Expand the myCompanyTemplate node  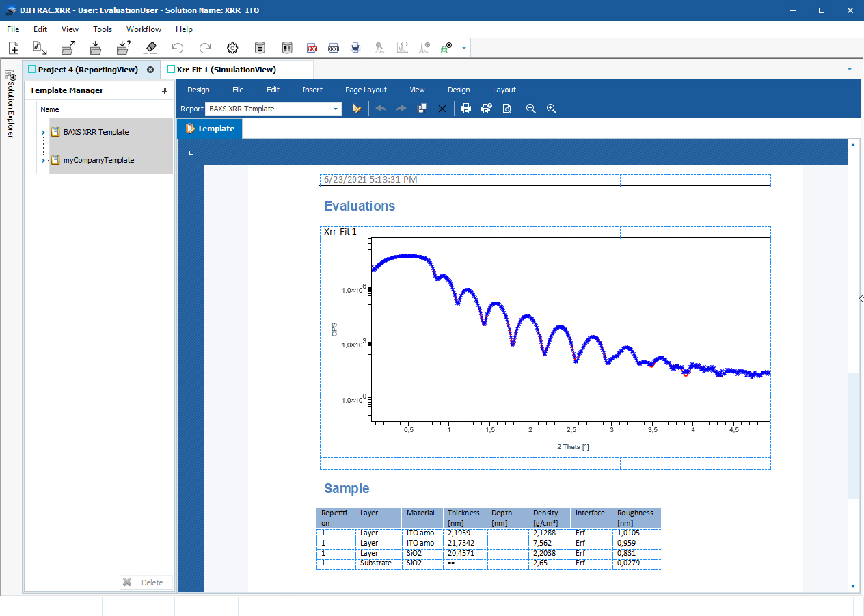(43, 160)
